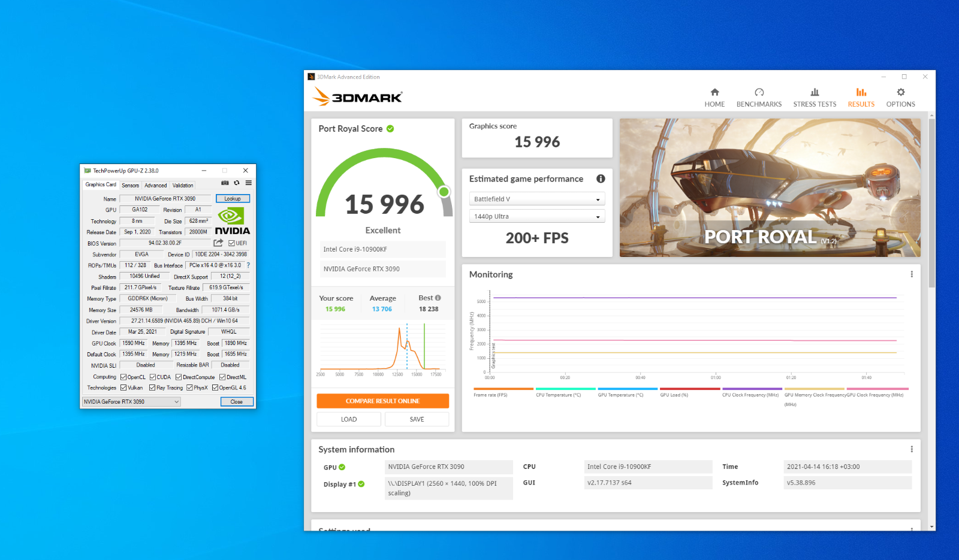The height and width of the screenshot is (560, 959).
Task: Click the Close button in GPU-Z
Action: point(237,402)
